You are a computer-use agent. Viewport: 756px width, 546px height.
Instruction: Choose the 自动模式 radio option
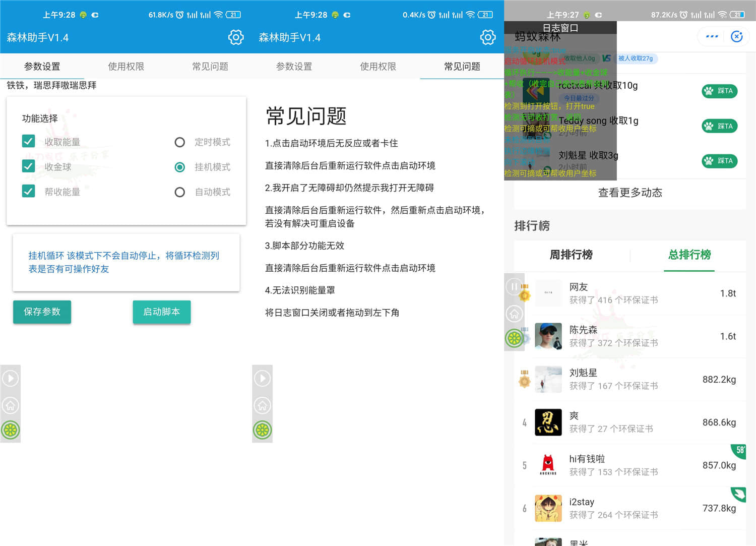coord(180,192)
